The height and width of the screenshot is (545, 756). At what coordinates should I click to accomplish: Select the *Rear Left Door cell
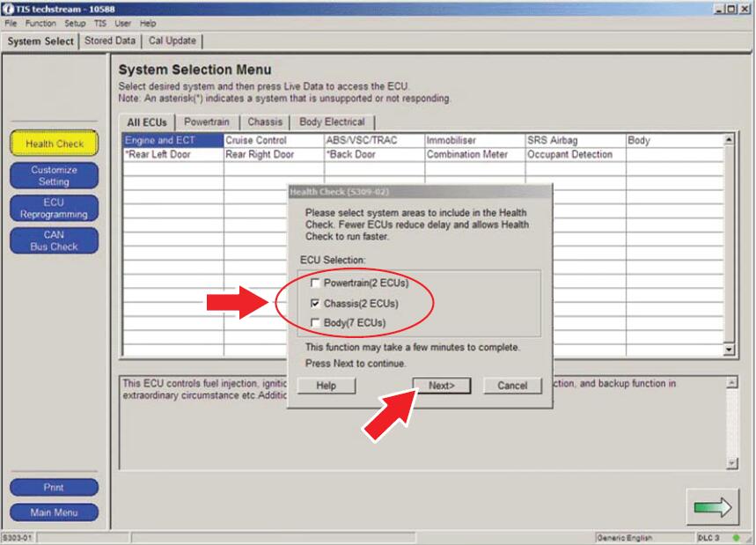[x=173, y=154]
